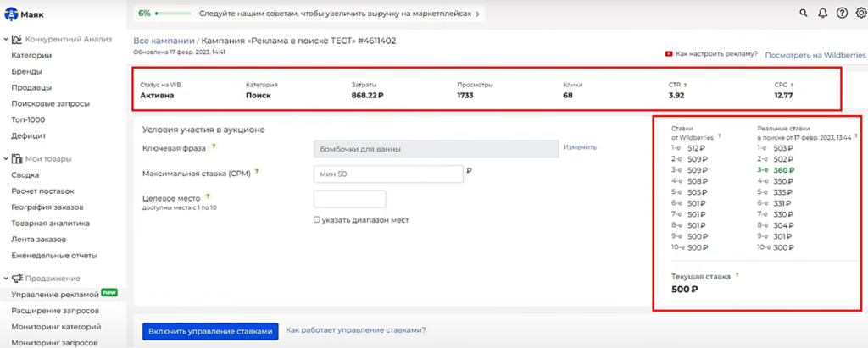This screenshot has width=868, height=348.
Task: Collapse the Продвижение section
Action: pyautogui.click(x=6, y=278)
